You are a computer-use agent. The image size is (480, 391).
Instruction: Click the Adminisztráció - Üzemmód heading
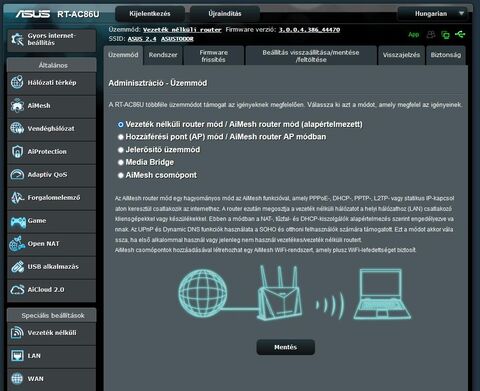pos(158,83)
